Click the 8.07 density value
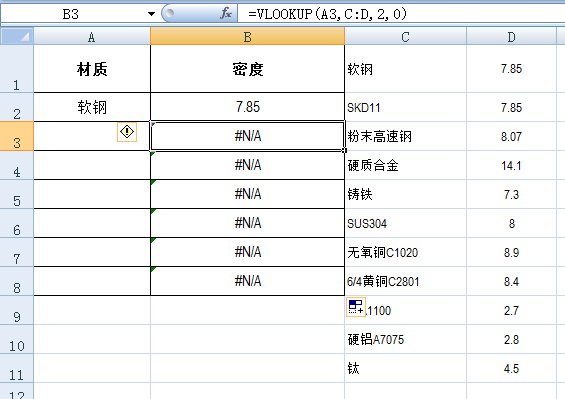565x399 pixels. [x=511, y=136]
